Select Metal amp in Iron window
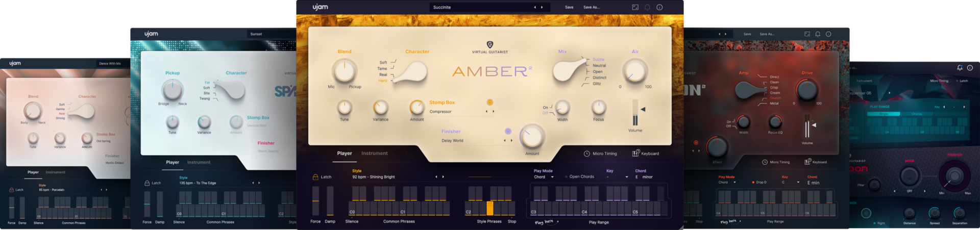980x230 pixels. point(774,104)
